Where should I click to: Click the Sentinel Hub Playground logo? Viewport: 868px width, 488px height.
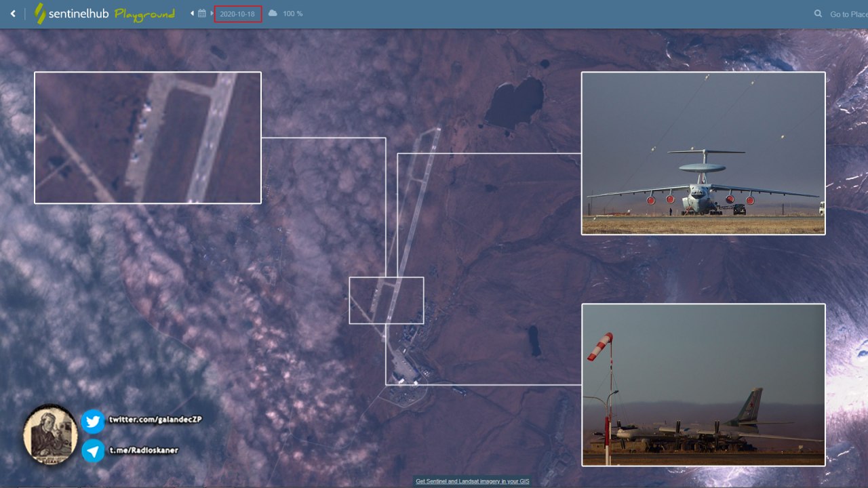pyautogui.click(x=105, y=14)
